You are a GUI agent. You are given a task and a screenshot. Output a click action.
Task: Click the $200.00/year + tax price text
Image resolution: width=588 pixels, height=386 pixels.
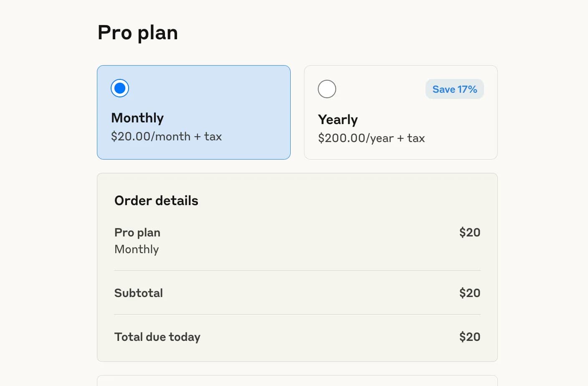371,138
